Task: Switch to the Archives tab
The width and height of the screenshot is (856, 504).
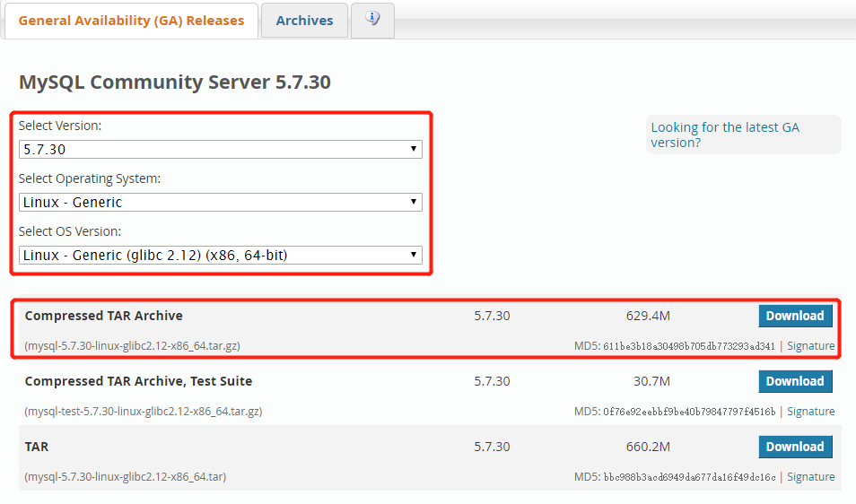Action: click(x=304, y=21)
